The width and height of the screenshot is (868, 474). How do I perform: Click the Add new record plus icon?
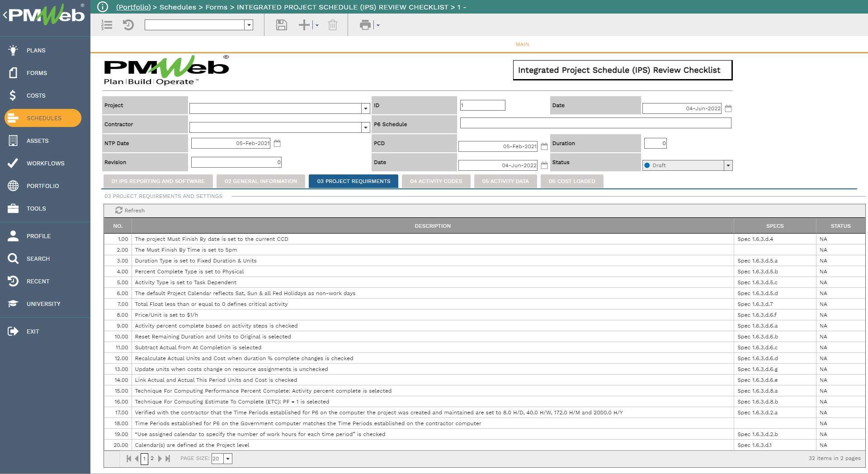pyautogui.click(x=303, y=25)
